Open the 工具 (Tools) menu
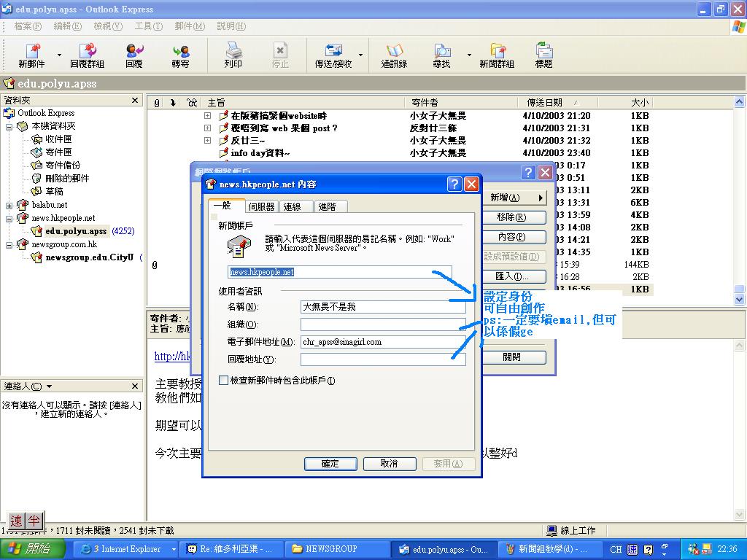Image resolution: width=747 pixels, height=560 pixels. 149,26
